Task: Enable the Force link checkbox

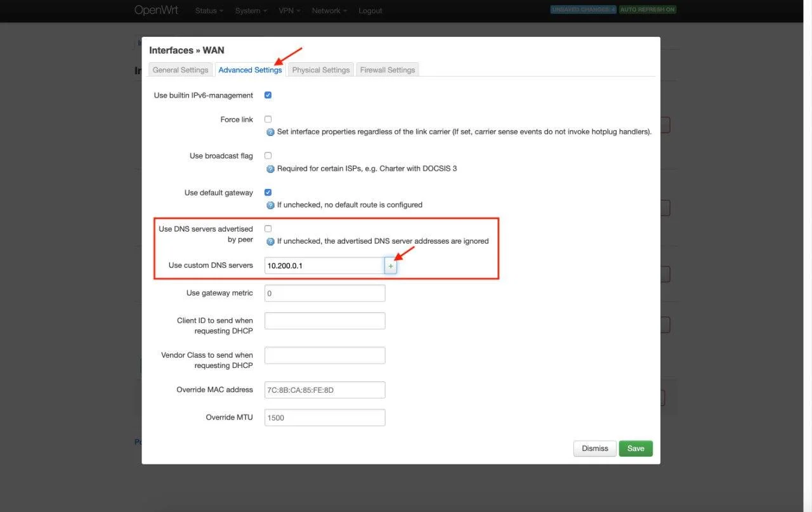Action: [268, 119]
